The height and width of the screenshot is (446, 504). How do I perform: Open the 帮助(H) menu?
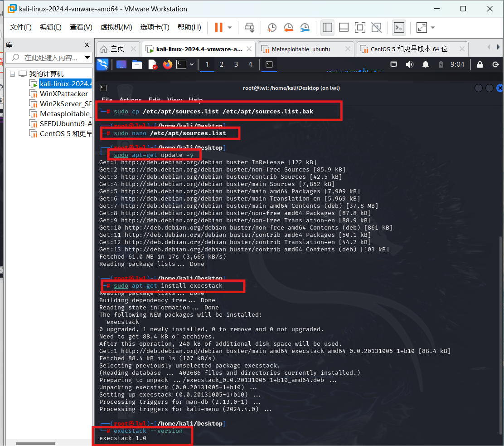coord(189,27)
